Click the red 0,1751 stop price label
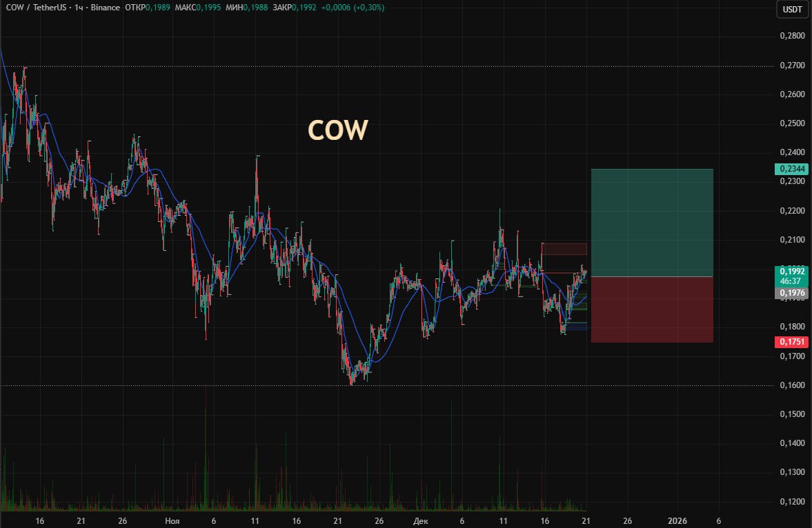 792,342
